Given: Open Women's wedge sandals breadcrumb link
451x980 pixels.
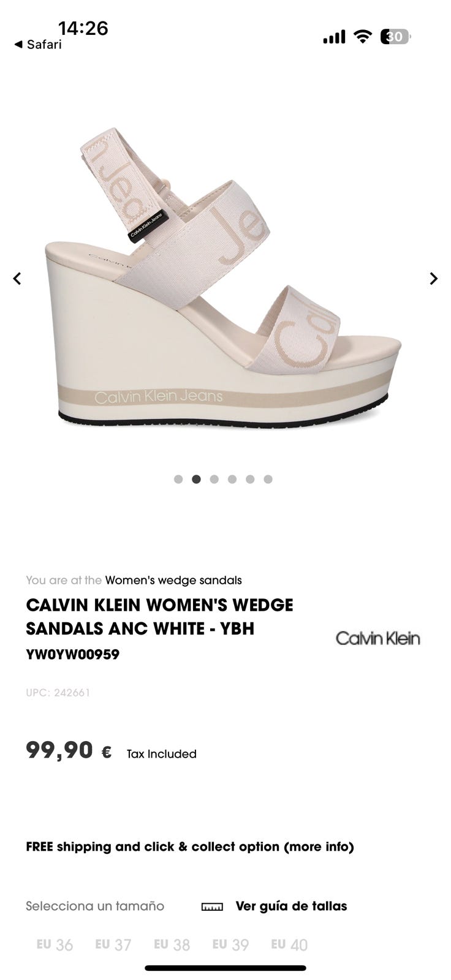Looking at the screenshot, I should [x=173, y=580].
